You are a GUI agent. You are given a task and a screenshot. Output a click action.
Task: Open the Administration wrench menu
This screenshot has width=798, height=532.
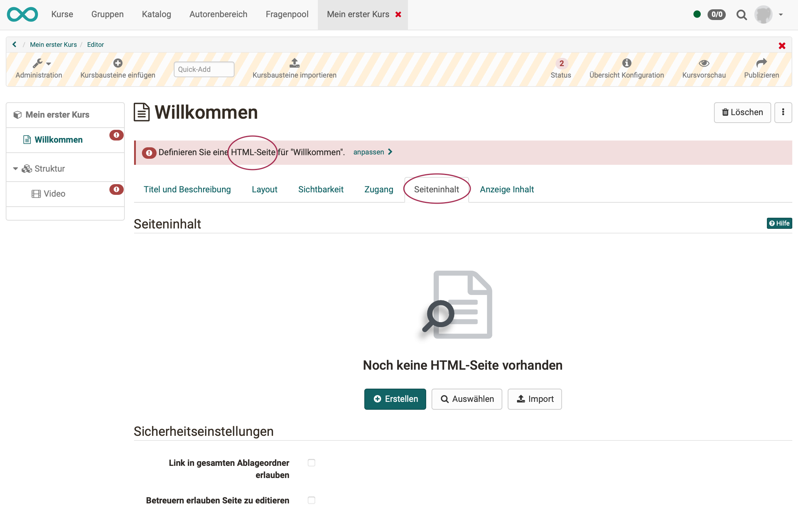click(x=39, y=69)
